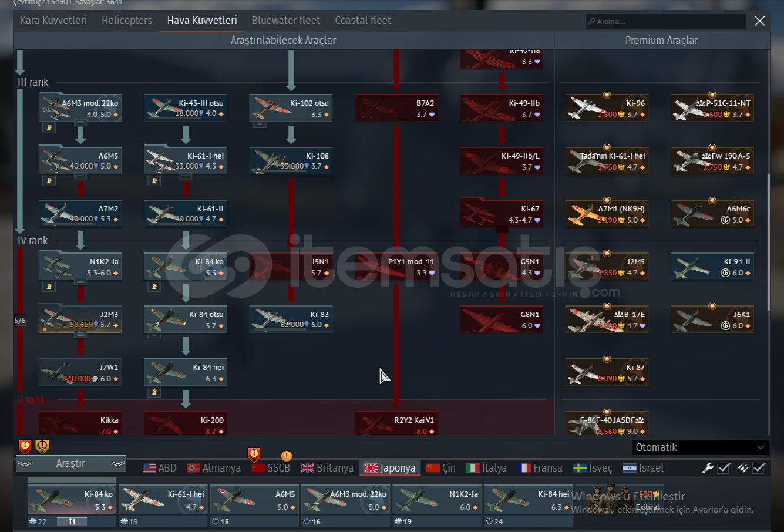Select Tada'nın Ki-61-I hei premium card

(x=607, y=161)
